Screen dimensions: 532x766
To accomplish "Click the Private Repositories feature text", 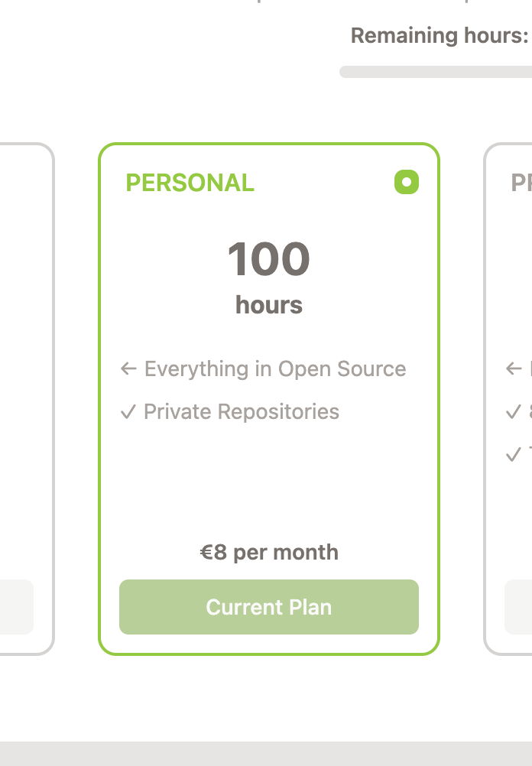I will (x=242, y=412).
